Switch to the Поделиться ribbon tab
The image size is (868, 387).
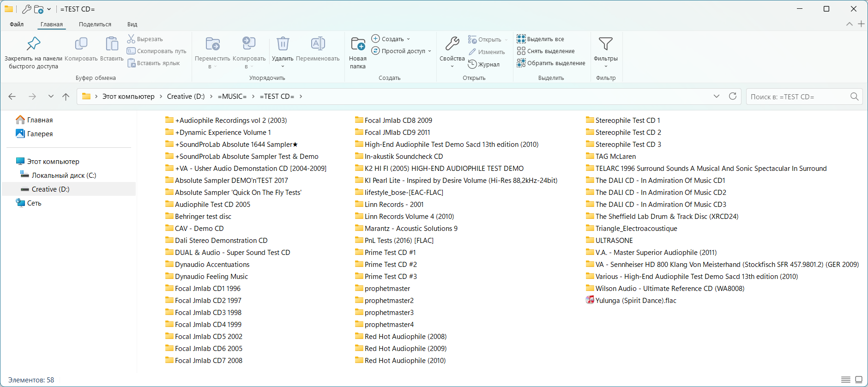pyautogui.click(x=95, y=24)
